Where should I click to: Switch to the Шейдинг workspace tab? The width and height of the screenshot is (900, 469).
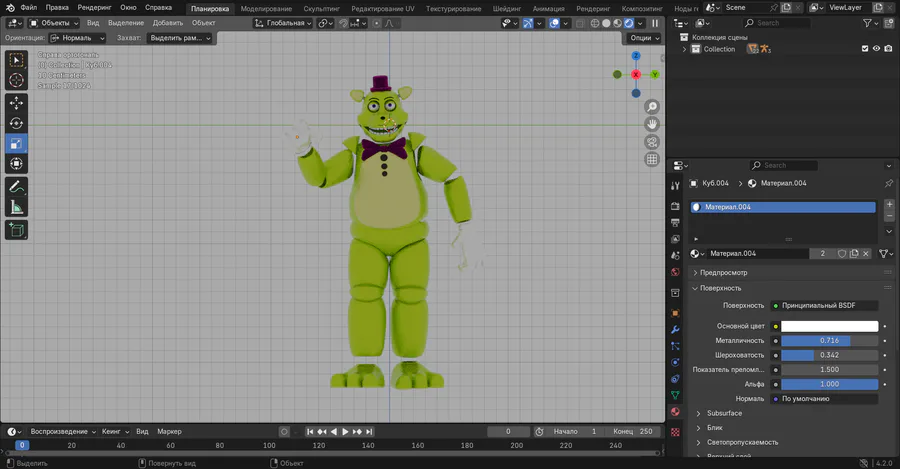click(507, 9)
